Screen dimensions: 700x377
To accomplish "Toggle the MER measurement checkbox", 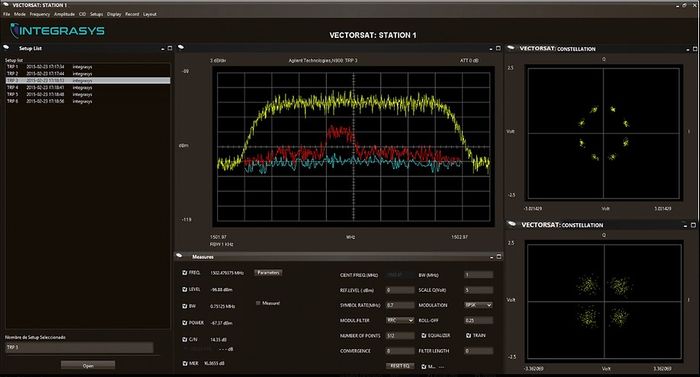I will pos(184,364).
